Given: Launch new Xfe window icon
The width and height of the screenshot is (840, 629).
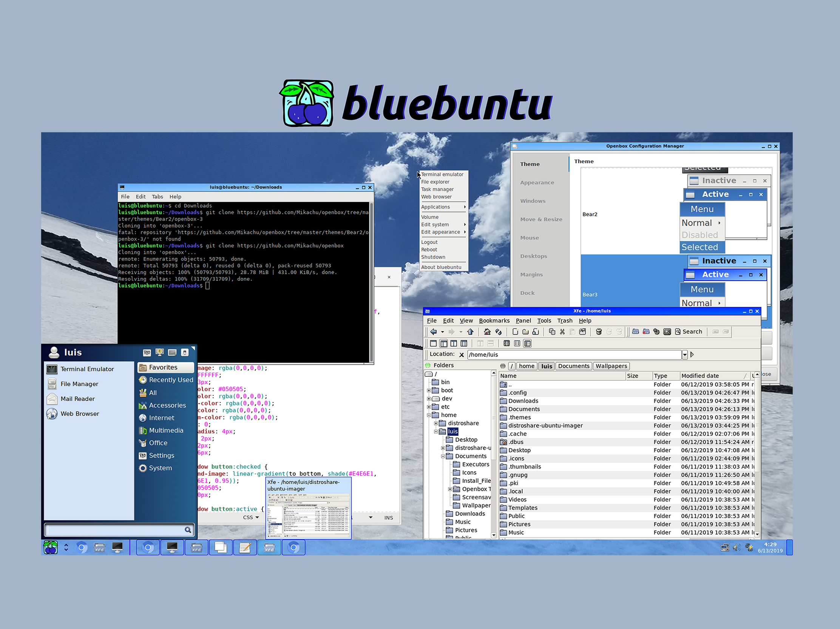Looking at the screenshot, I should [x=635, y=332].
